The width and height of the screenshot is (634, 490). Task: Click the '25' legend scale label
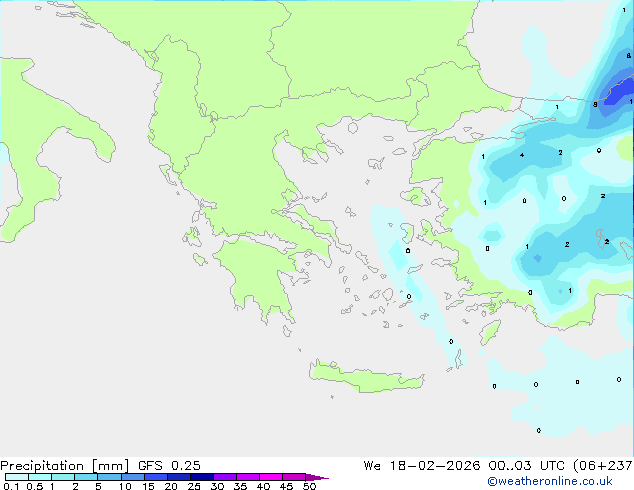(194, 486)
